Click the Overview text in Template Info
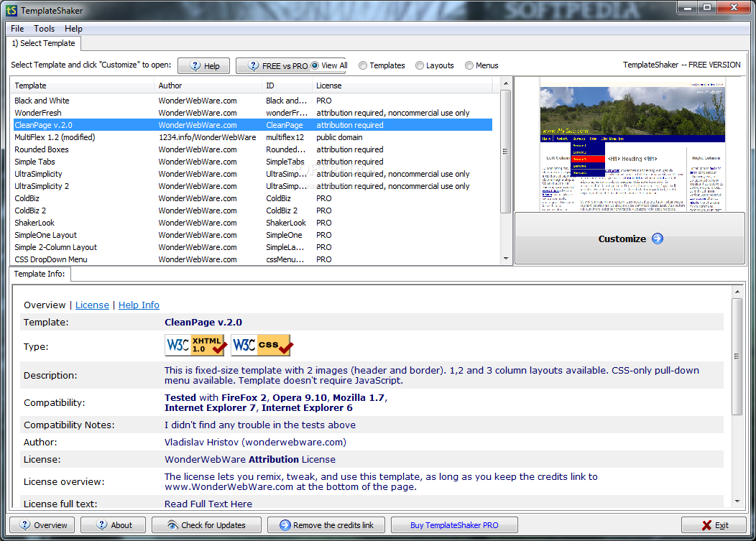The image size is (756, 541). point(45,305)
